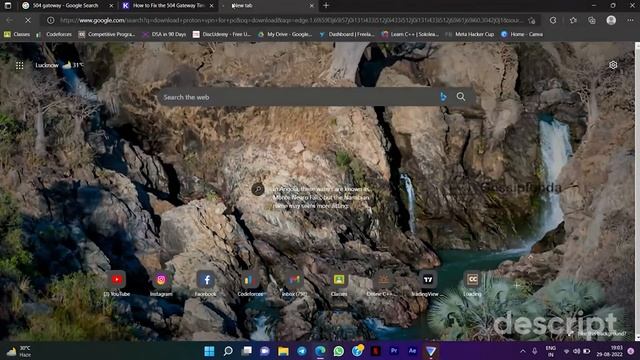Open the Codeforces bookmark

(x=53, y=34)
